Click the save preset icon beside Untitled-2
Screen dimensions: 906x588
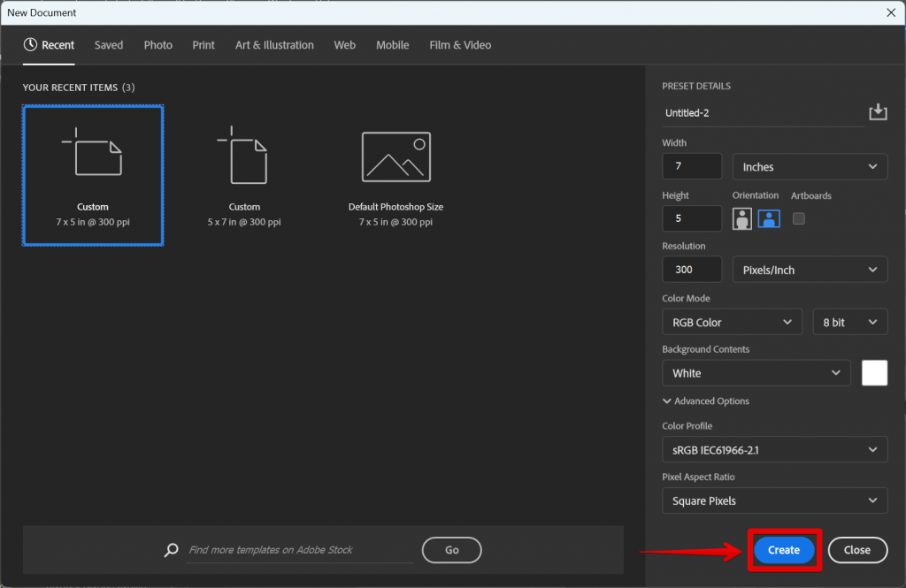pyautogui.click(x=878, y=111)
